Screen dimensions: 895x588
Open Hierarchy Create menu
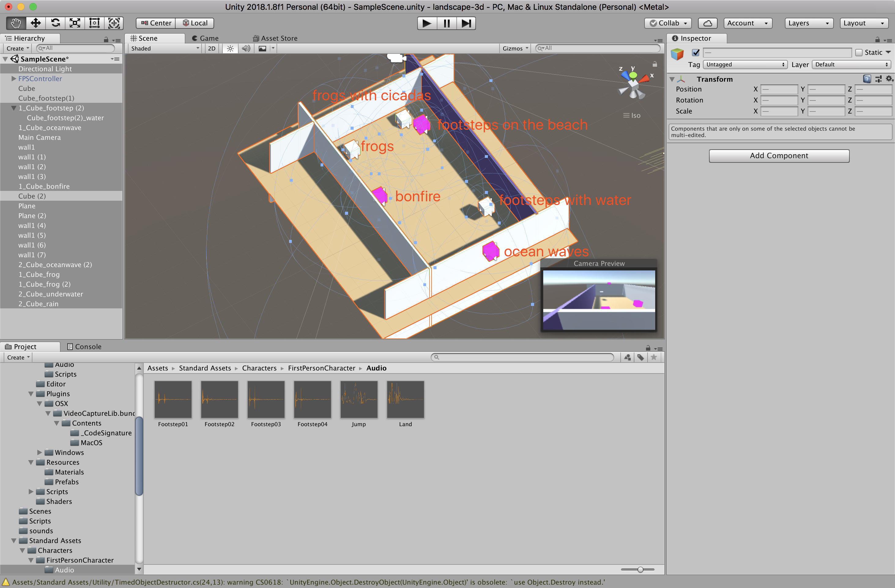coord(18,49)
